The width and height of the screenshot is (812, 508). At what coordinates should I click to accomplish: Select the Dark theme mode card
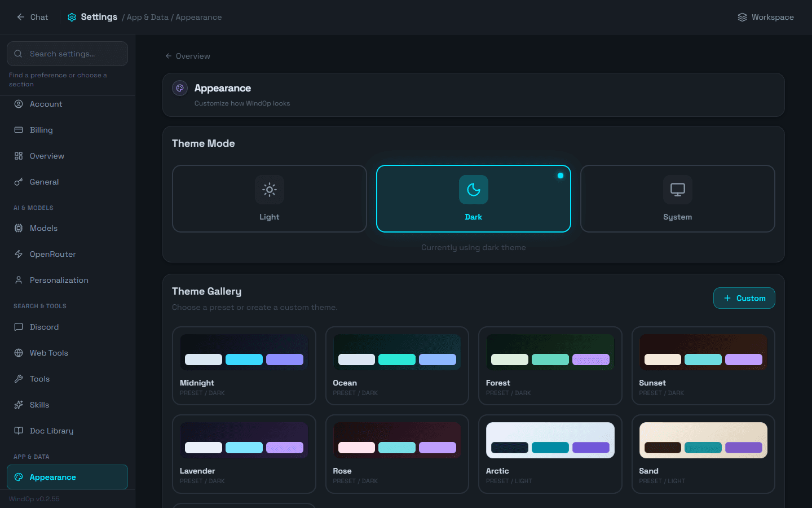pyautogui.click(x=474, y=199)
